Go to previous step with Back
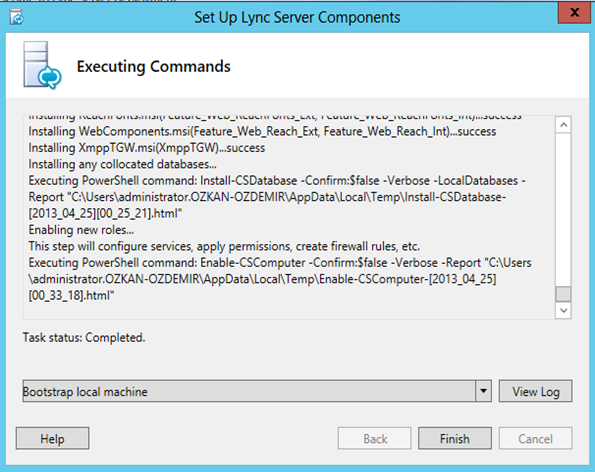595x472 pixels. coord(375,439)
